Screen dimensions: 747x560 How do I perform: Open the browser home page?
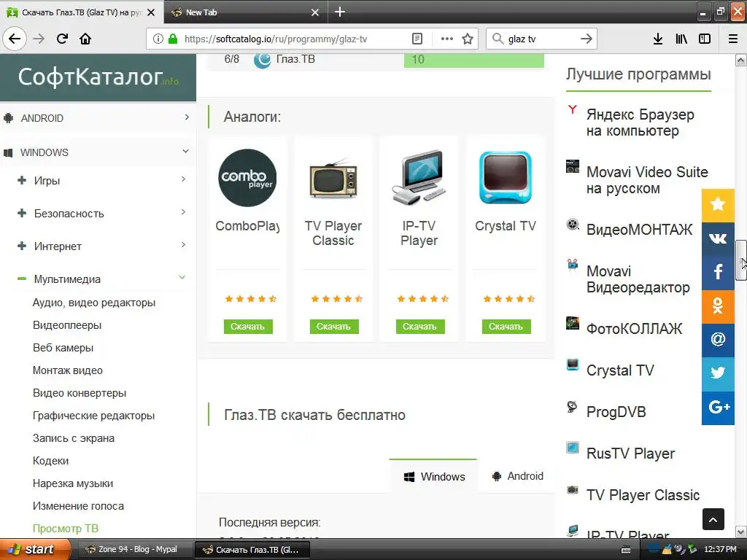(x=85, y=39)
